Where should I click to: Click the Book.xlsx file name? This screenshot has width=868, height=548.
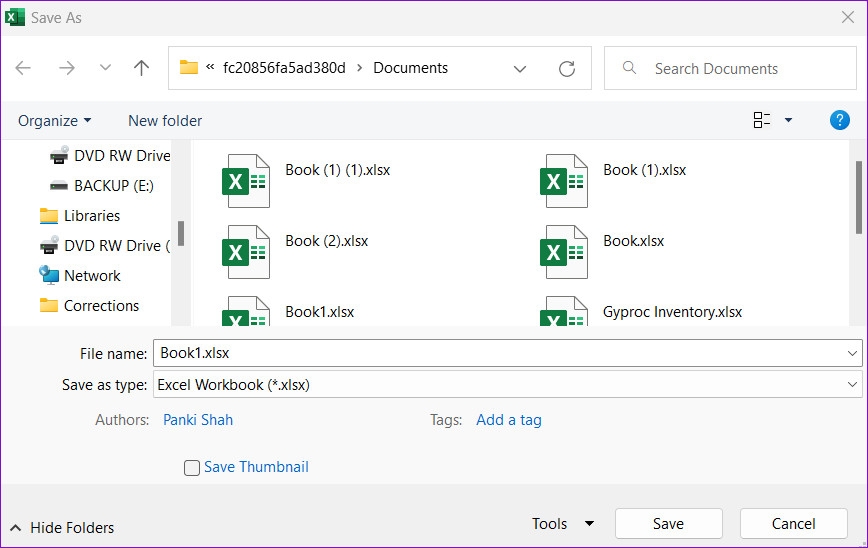(x=633, y=241)
